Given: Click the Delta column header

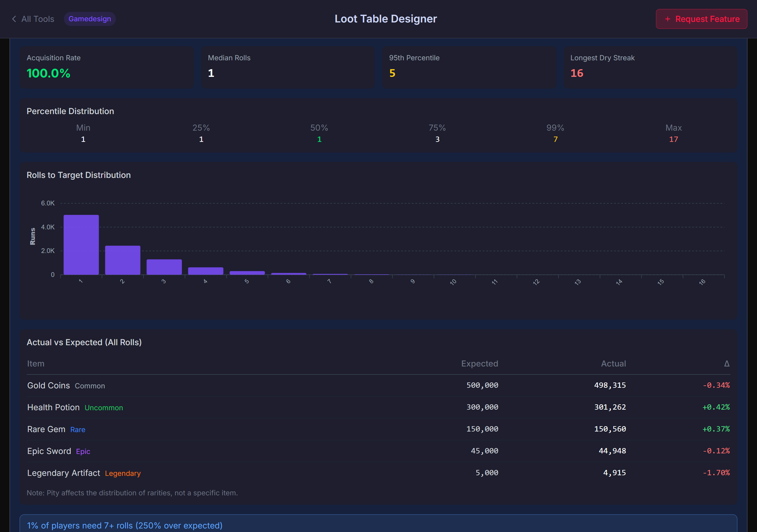Looking at the screenshot, I should (727, 364).
